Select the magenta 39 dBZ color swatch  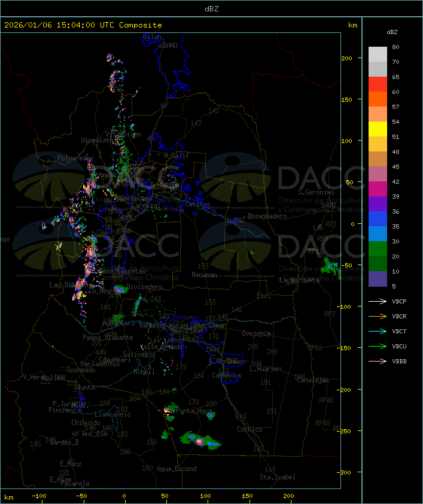378,189
